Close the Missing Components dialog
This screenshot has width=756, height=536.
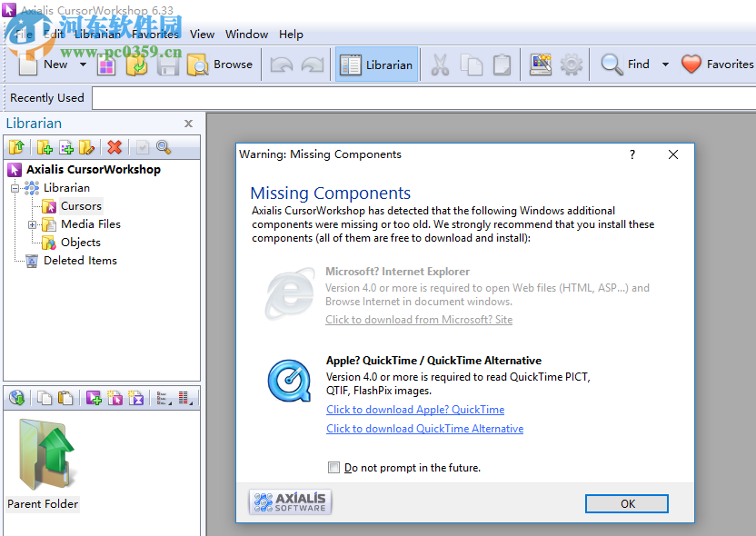point(673,154)
